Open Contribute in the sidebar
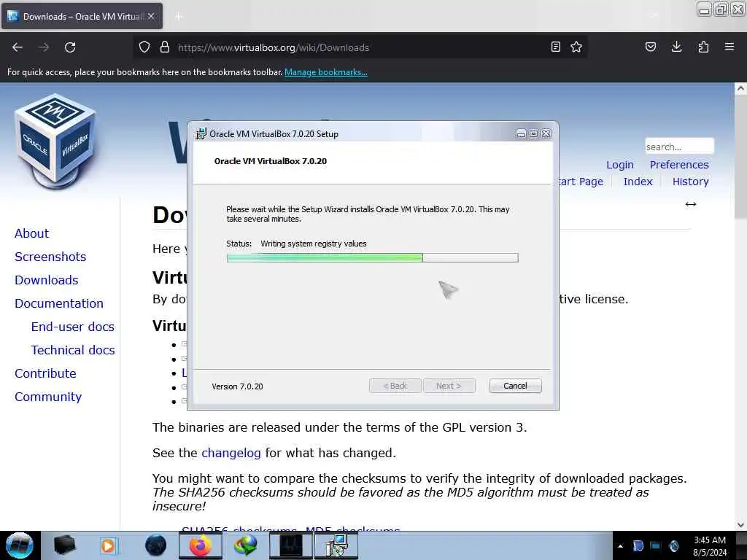 (45, 373)
